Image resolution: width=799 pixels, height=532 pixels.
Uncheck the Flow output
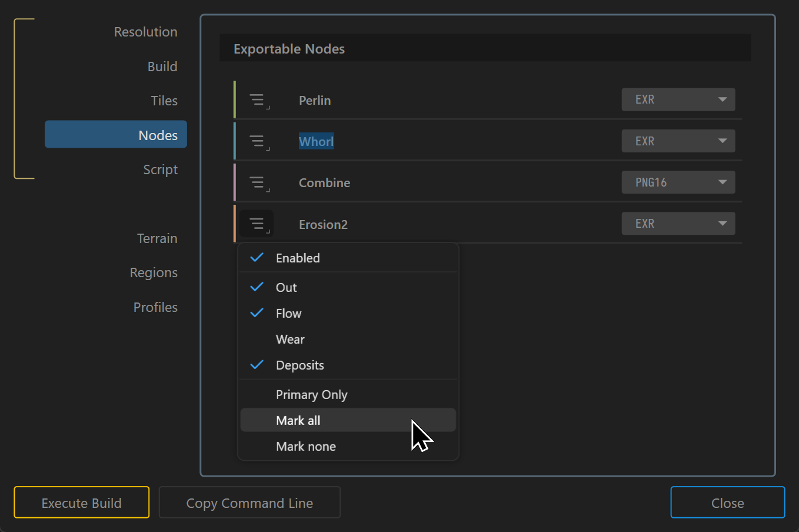288,313
